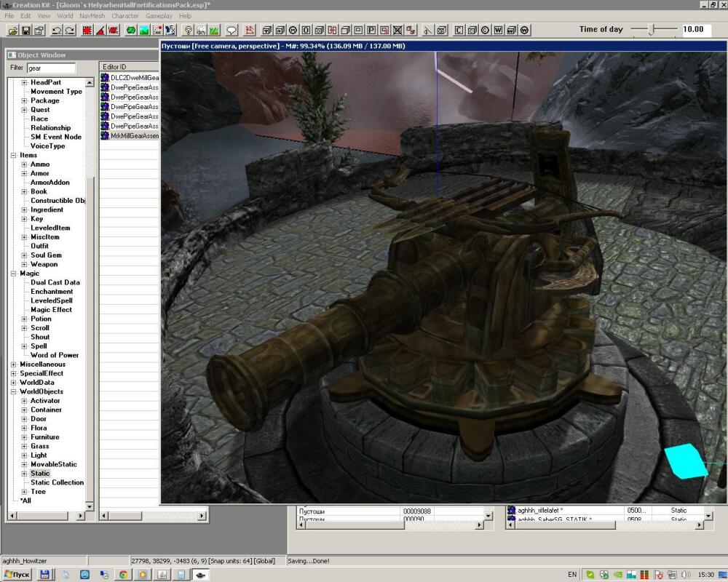Screen dimensions: 728x582
Task: Click the cyan marker box in viewport
Action: click(x=685, y=461)
